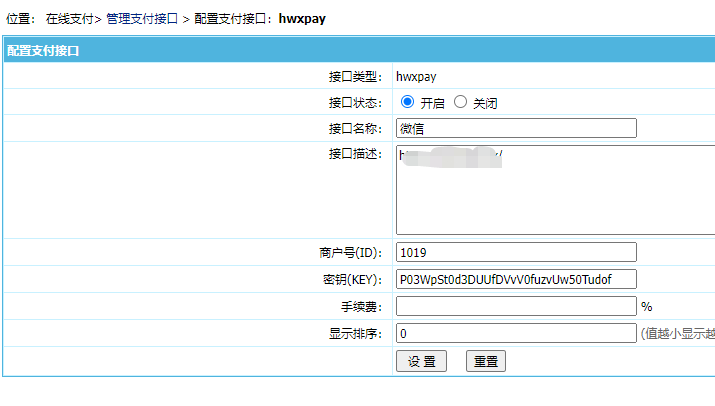
Task: Click the 接口名称 row label
Action: (x=355, y=128)
